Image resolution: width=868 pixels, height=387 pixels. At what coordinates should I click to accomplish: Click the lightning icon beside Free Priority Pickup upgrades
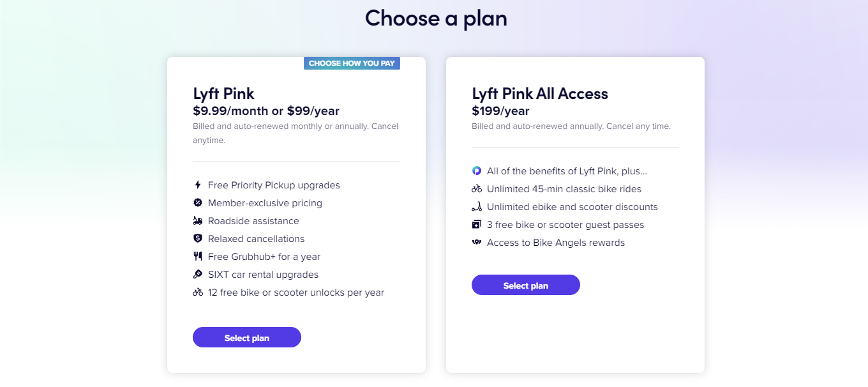(x=198, y=185)
